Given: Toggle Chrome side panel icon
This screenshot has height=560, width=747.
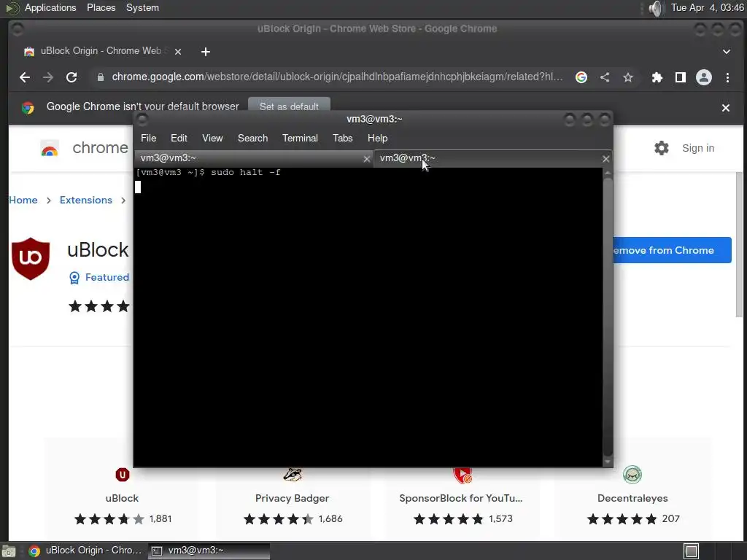Looking at the screenshot, I should [681, 77].
